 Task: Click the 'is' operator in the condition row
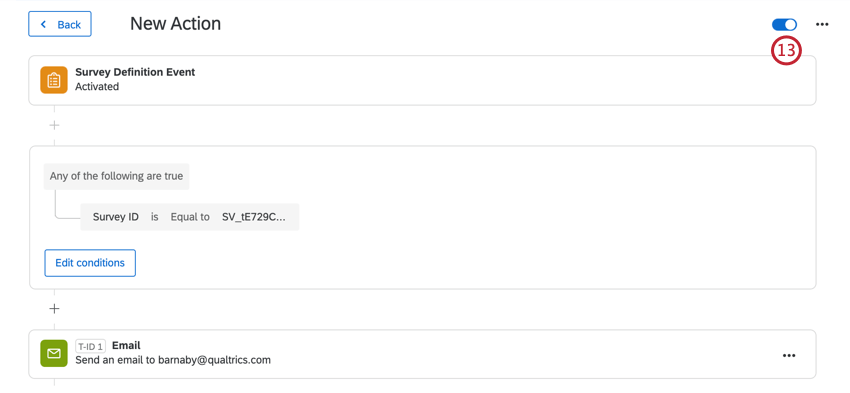coord(154,217)
